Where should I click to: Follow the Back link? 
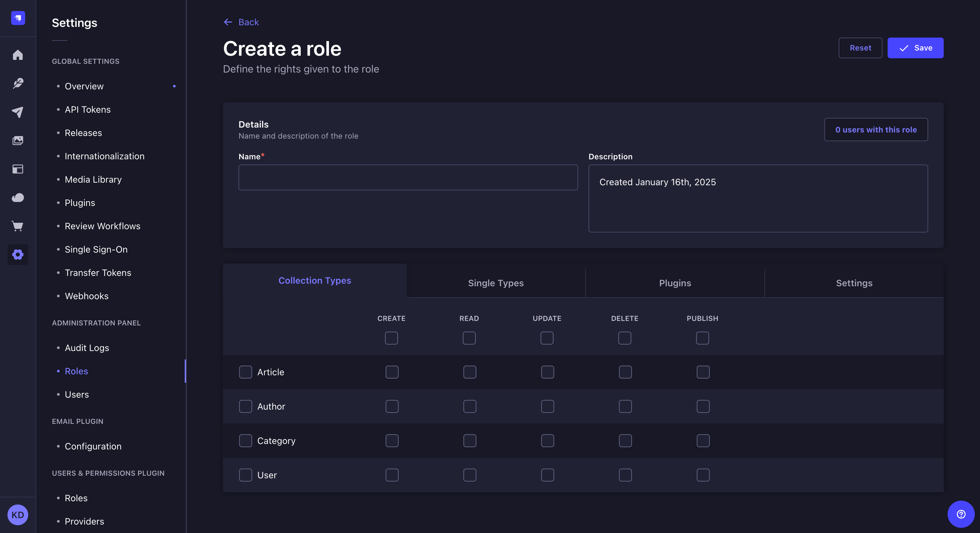[241, 22]
